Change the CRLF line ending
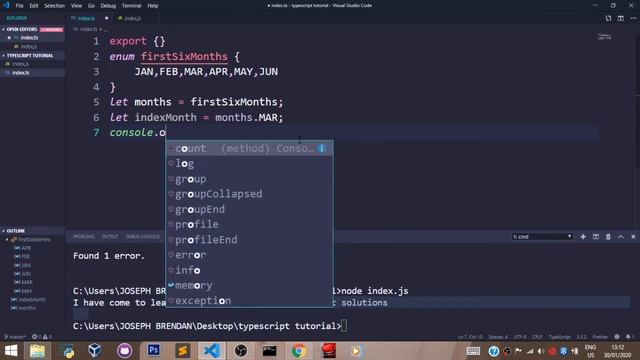The image size is (640, 360). (x=537, y=337)
